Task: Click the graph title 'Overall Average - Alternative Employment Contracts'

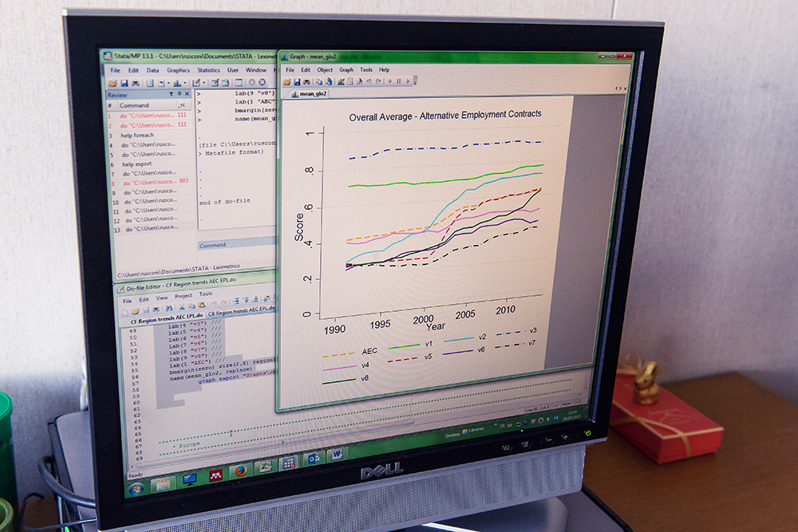Action: [x=444, y=116]
